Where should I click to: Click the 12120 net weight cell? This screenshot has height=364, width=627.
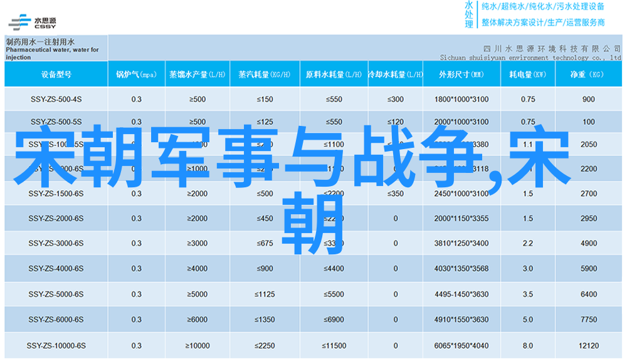(589, 346)
